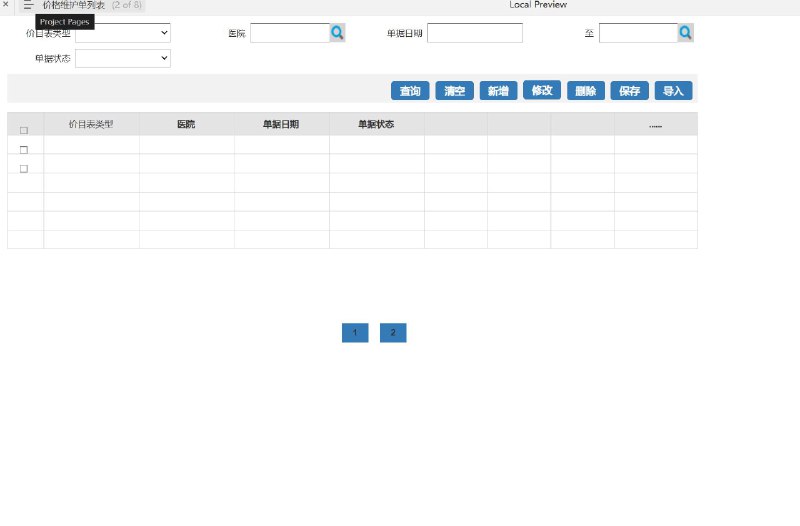Click the 清空 button

tap(455, 91)
